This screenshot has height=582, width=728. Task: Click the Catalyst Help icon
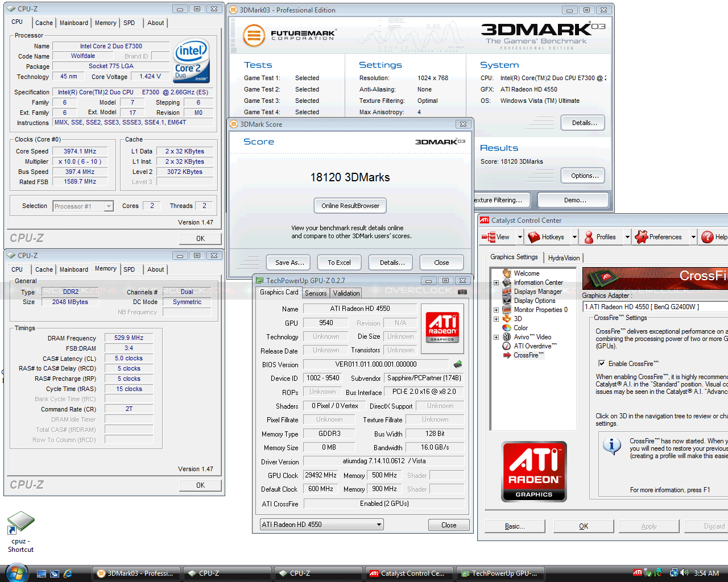point(708,237)
